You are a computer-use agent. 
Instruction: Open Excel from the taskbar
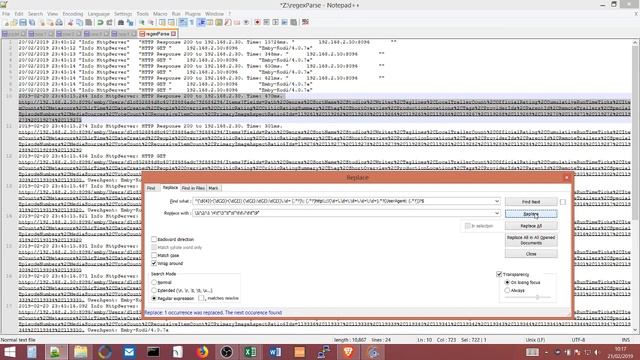pyautogui.click(x=250, y=352)
